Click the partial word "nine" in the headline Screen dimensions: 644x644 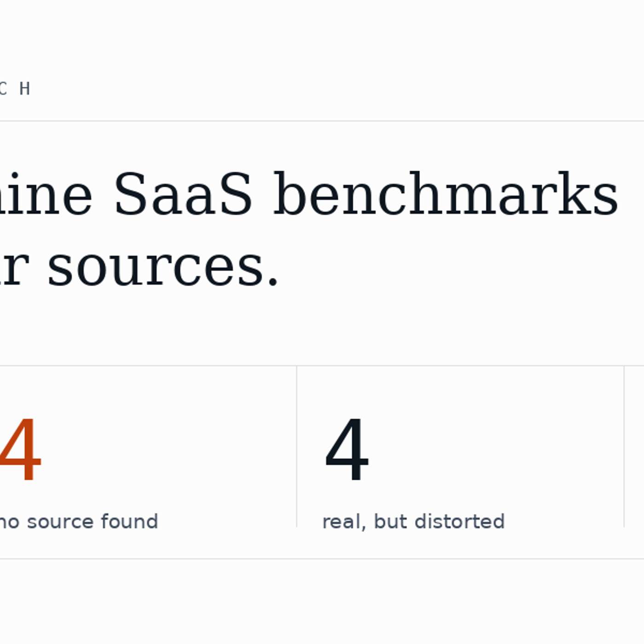pyautogui.click(x=46, y=194)
